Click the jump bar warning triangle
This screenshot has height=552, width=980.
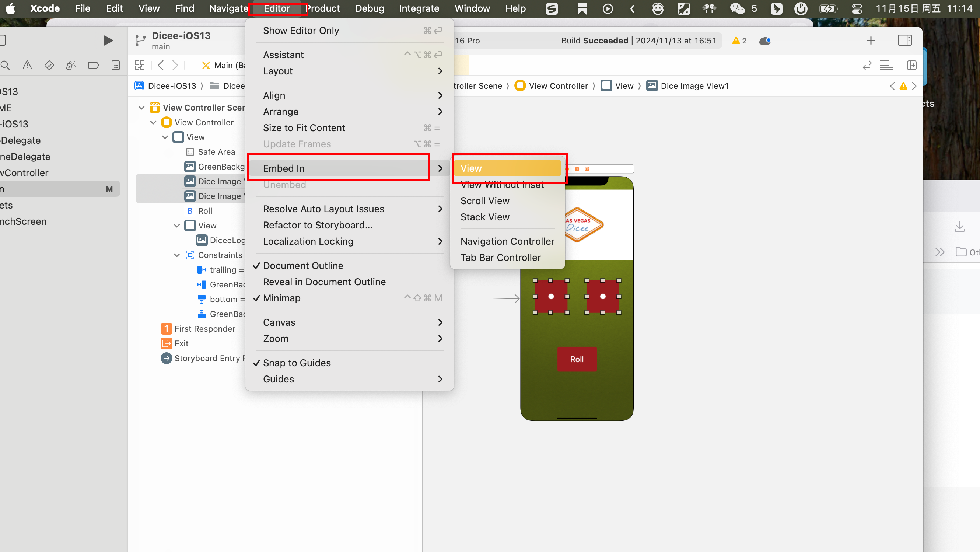903,86
